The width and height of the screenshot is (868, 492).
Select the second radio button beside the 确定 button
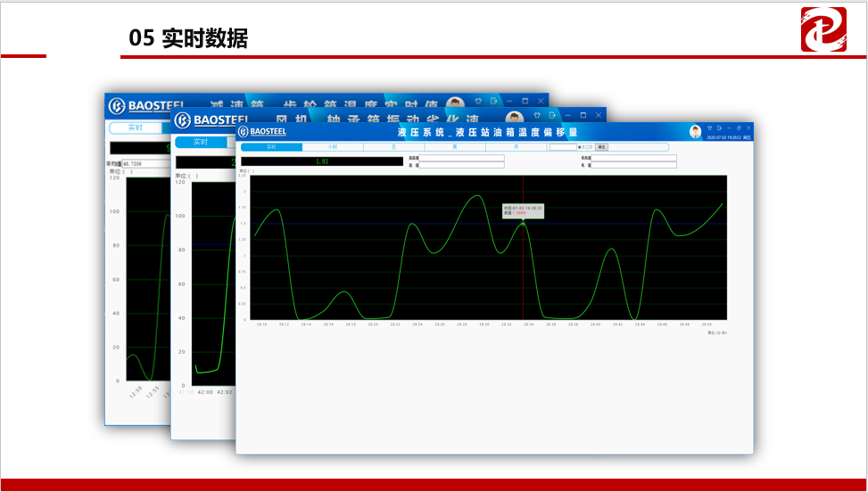[x=589, y=147]
